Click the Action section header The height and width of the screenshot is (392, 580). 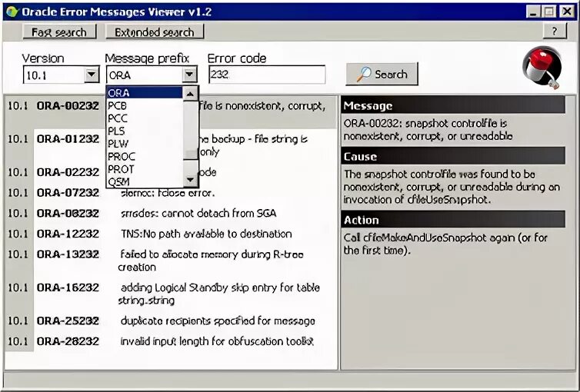click(x=453, y=220)
